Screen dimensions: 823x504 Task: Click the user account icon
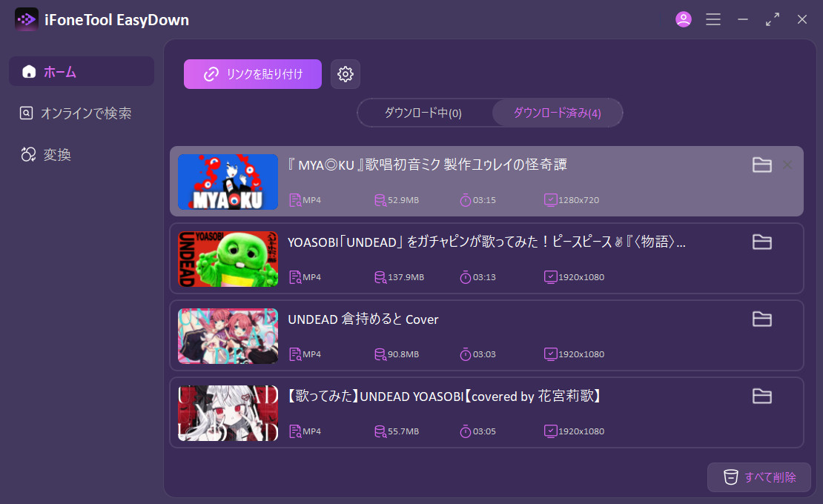pos(683,19)
